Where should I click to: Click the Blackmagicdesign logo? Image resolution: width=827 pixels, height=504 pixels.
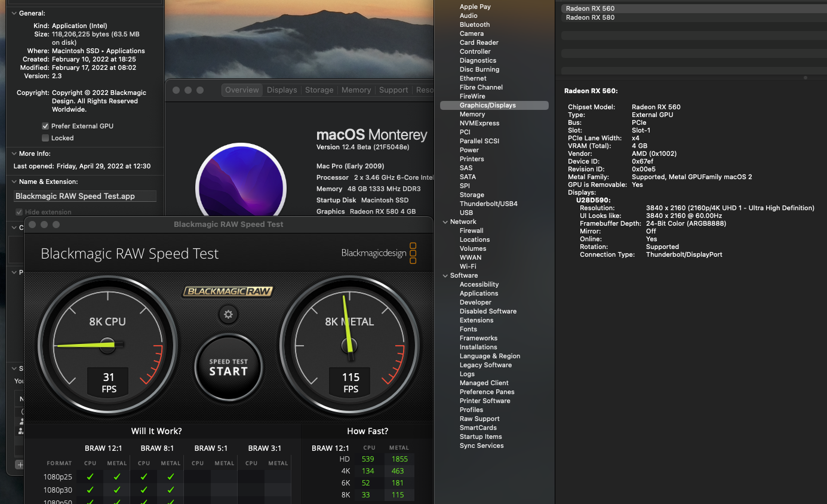click(379, 253)
